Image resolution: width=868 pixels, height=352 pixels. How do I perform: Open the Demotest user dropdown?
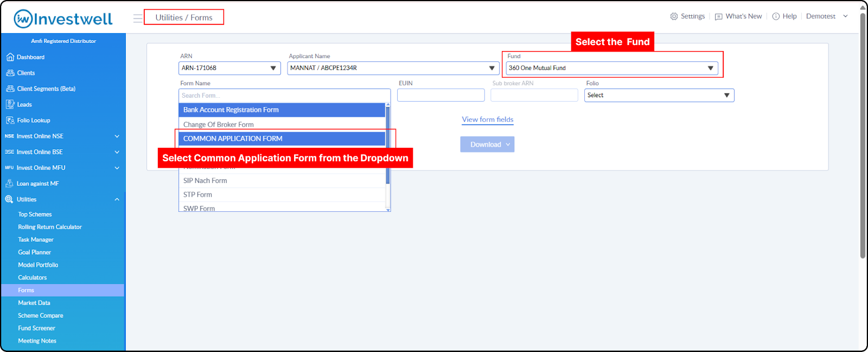pyautogui.click(x=826, y=16)
